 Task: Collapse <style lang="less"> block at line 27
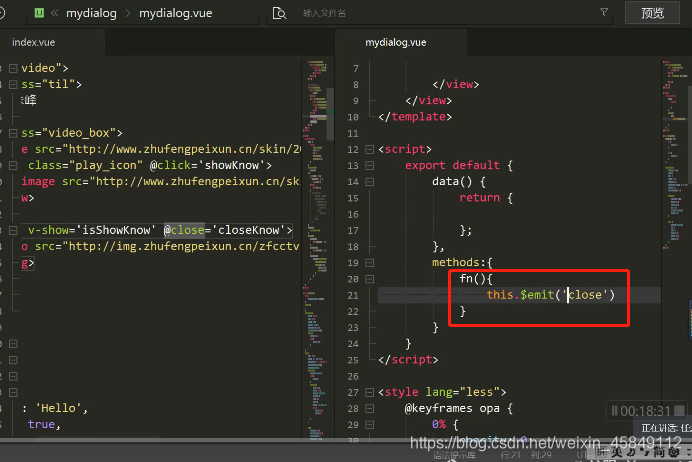point(370,392)
